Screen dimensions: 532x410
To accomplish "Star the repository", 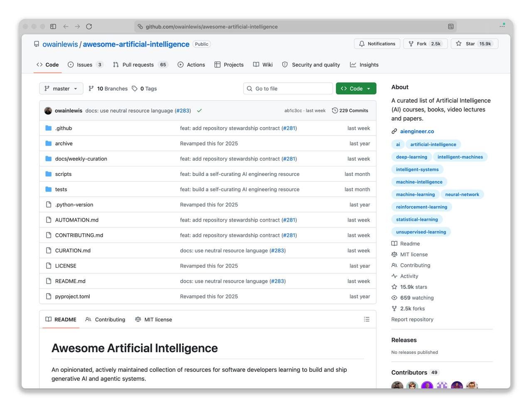I will pos(475,44).
